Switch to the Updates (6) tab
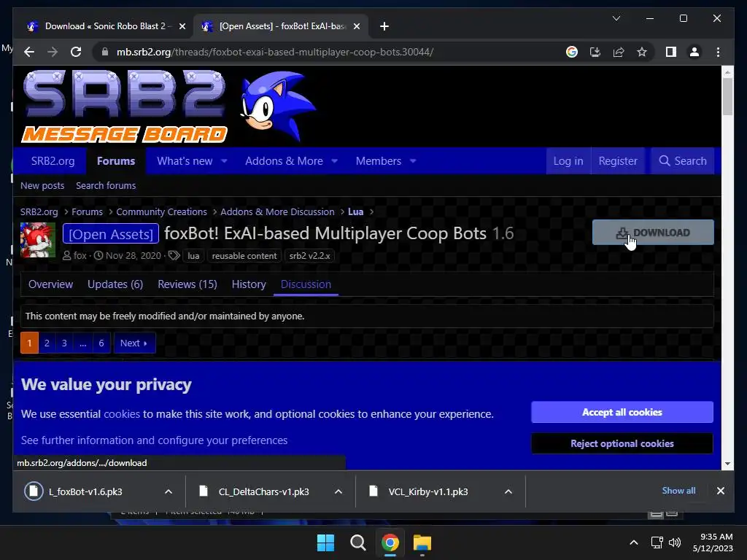The image size is (747, 560). pyautogui.click(x=115, y=284)
